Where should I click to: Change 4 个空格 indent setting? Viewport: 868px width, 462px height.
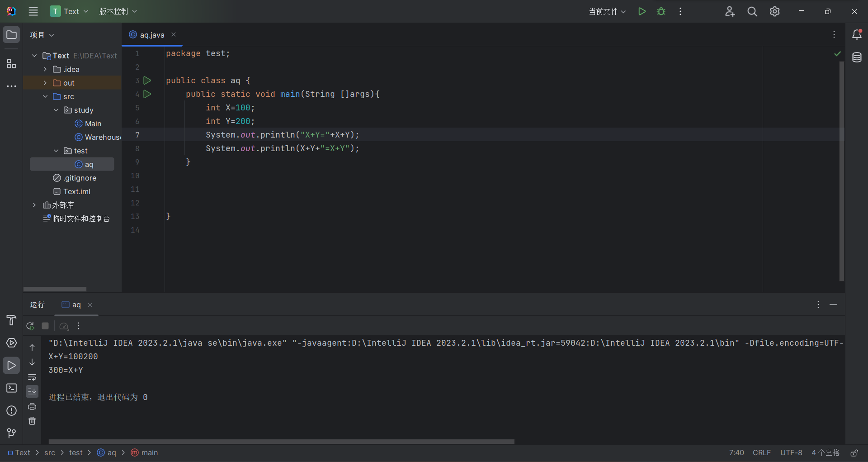click(826, 453)
